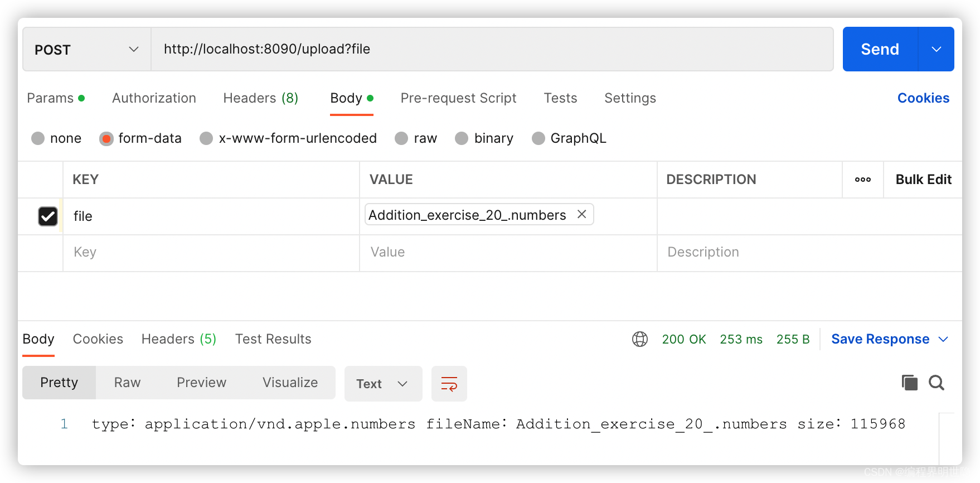The height and width of the screenshot is (483, 980).
Task: Switch the response view to Raw
Action: (x=127, y=383)
